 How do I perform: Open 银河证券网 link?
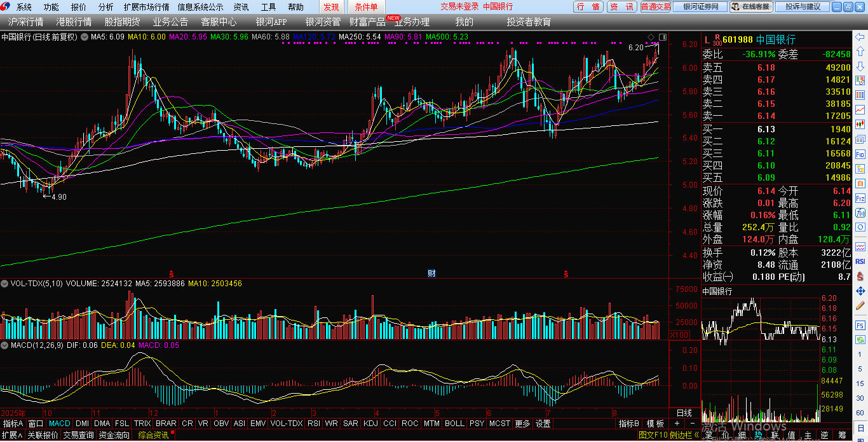[x=700, y=7]
